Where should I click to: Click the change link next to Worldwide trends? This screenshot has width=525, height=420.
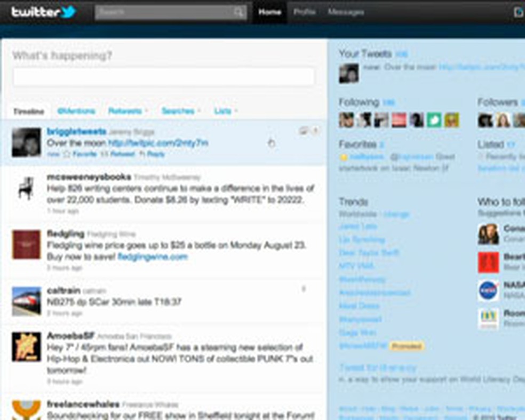tap(396, 213)
